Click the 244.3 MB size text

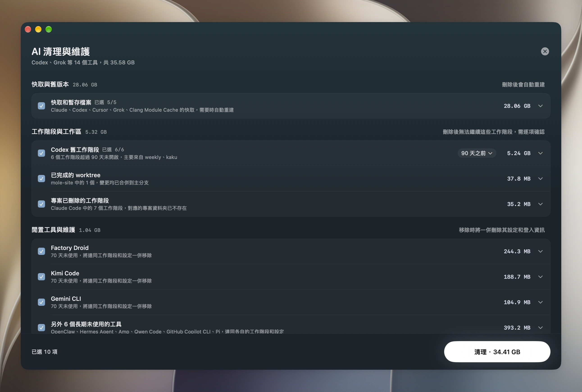pos(517,252)
